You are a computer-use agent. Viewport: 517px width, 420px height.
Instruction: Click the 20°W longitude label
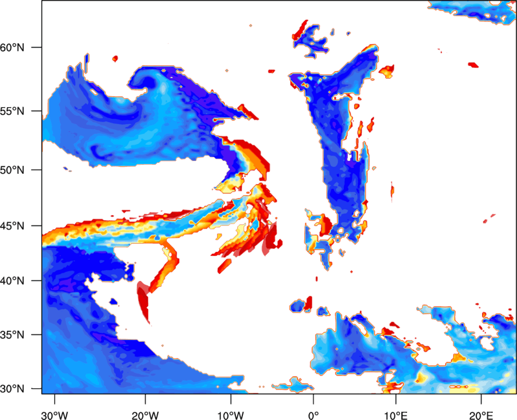pyautogui.click(x=145, y=415)
